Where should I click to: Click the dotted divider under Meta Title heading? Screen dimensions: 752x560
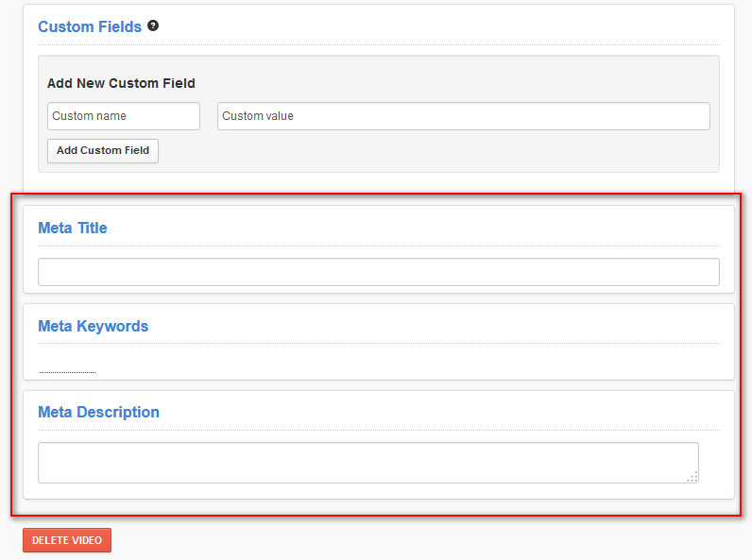coord(378,246)
